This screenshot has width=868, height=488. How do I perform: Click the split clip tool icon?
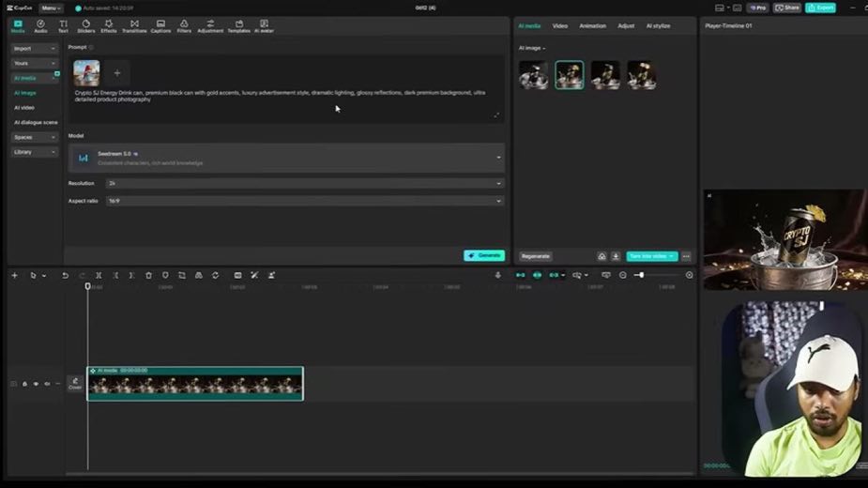coord(99,275)
